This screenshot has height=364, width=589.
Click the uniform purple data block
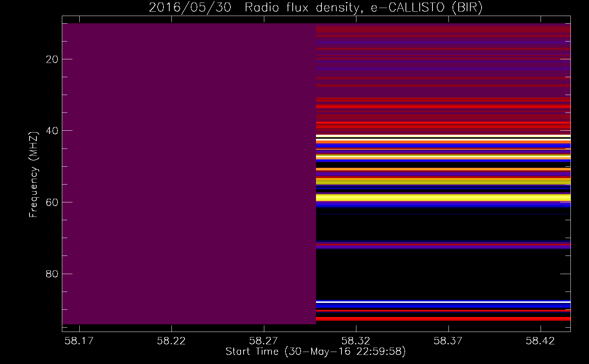click(189, 174)
